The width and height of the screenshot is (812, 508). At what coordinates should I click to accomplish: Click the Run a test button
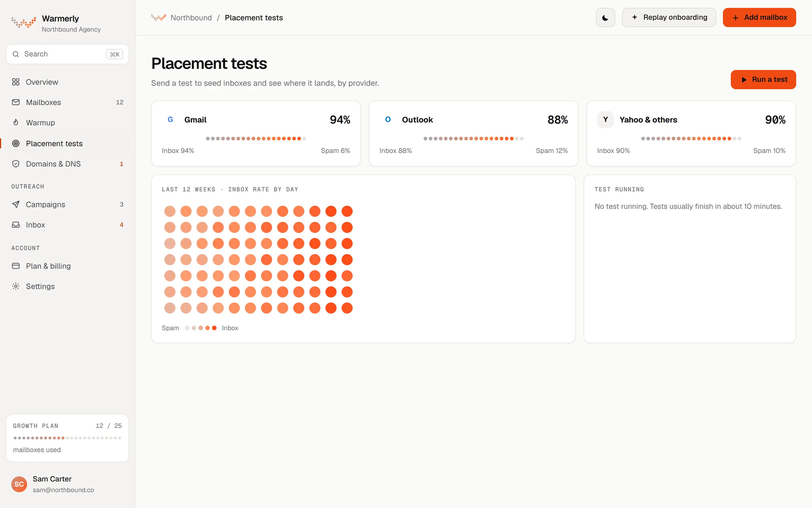point(763,80)
